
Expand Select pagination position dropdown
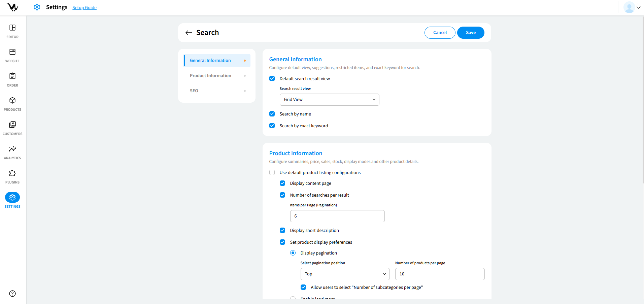(345, 274)
